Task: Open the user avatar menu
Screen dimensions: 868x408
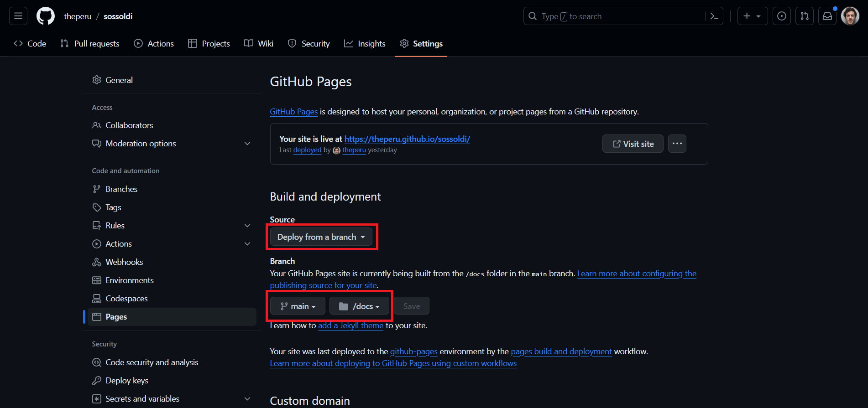Action: click(850, 16)
